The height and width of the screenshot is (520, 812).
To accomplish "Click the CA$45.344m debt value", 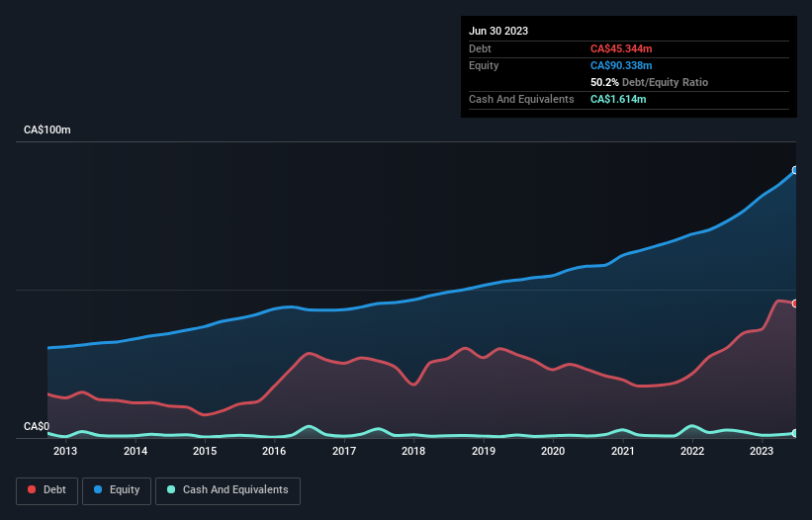I will click(x=621, y=48).
